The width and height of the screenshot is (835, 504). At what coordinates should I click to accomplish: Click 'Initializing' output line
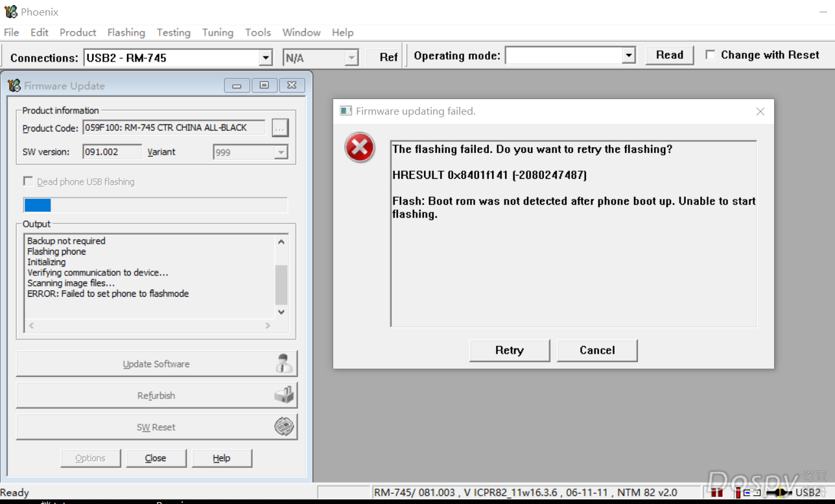47,262
